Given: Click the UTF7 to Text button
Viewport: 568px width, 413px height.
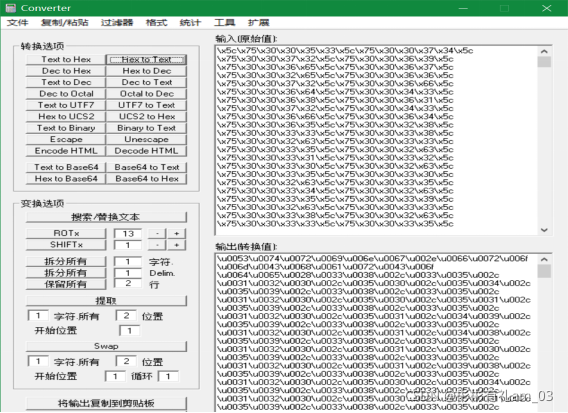Looking at the screenshot, I should pos(146,105).
